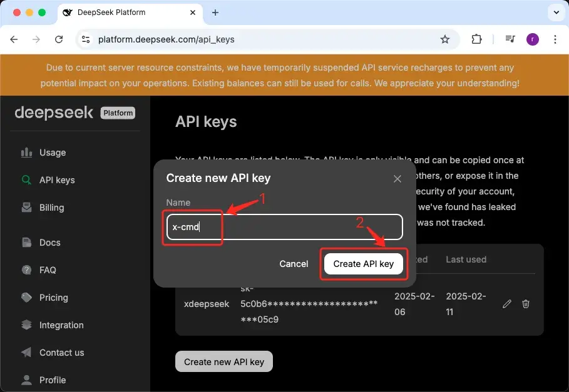
Task: Open the Billing section
Action: point(51,207)
